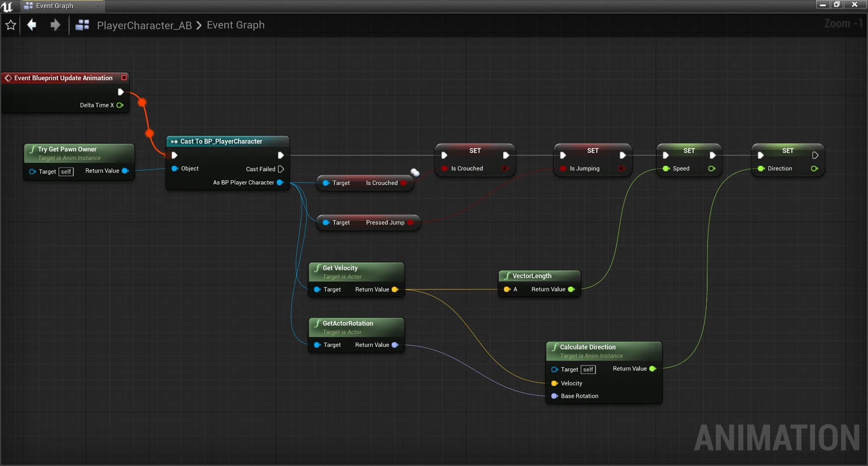
Task: Select the SET Speed node title
Action: coord(689,151)
